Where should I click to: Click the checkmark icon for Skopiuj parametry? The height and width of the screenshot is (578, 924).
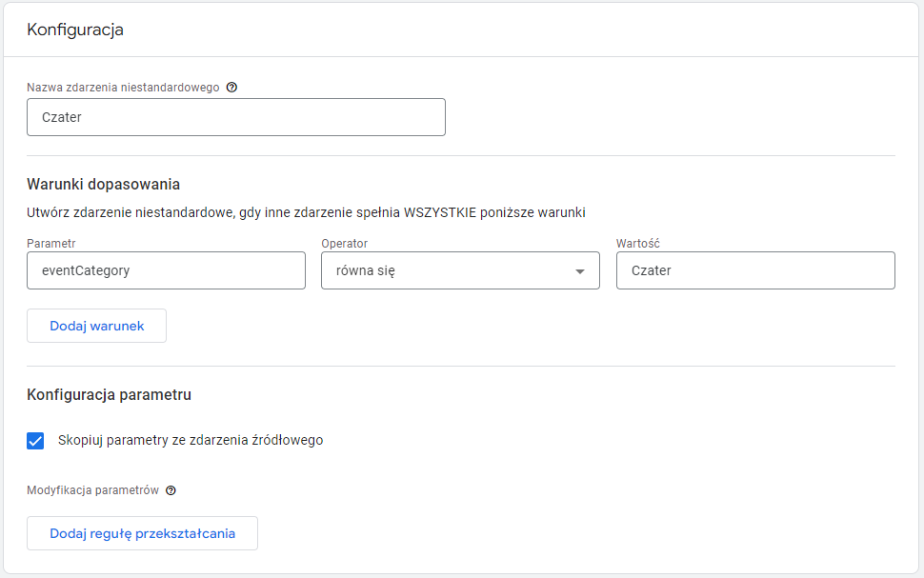35,441
